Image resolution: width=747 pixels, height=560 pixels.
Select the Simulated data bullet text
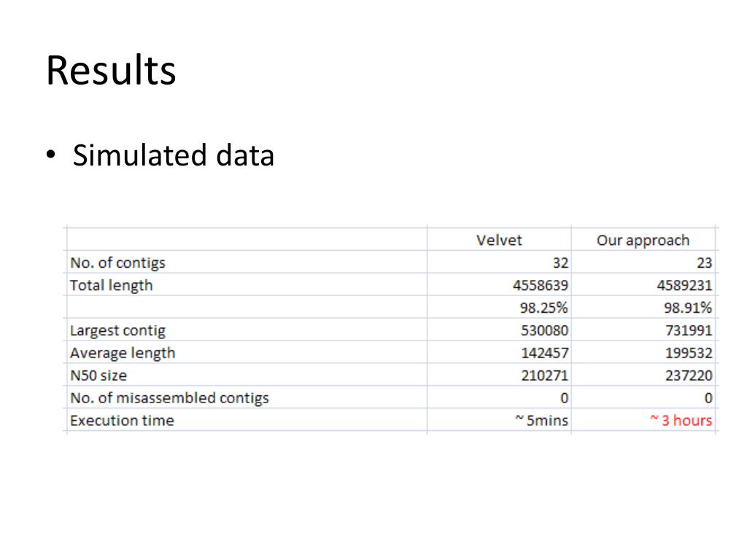point(174,156)
